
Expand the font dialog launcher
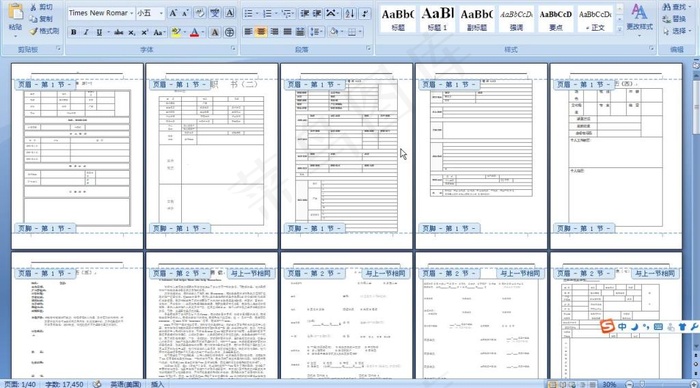(233, 48)
